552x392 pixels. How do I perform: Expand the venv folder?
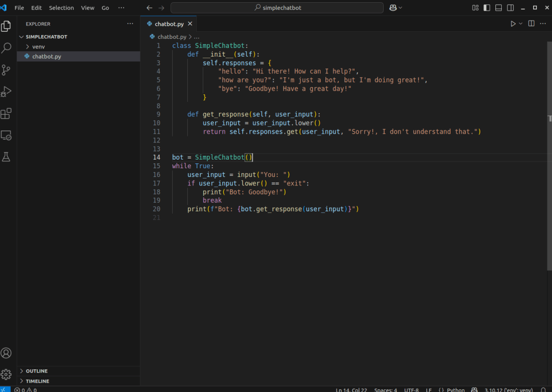point(38,47)
